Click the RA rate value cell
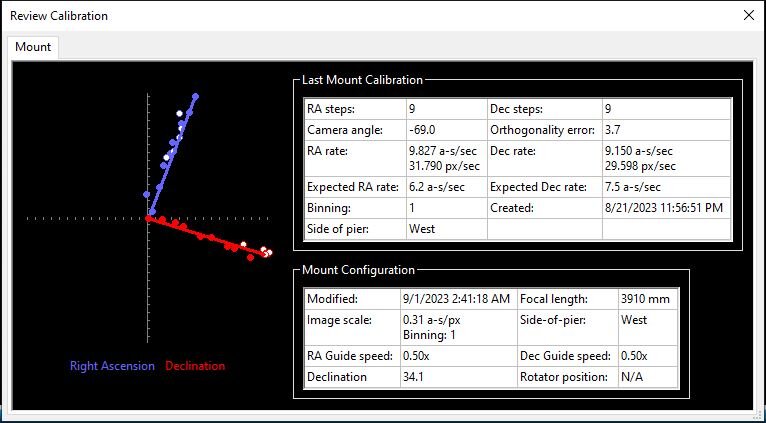 pos(447,159)
